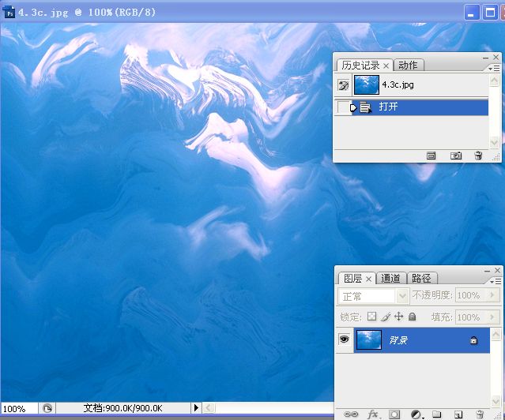Toggle history brush source for 打开 state

(x=342, y=107)
